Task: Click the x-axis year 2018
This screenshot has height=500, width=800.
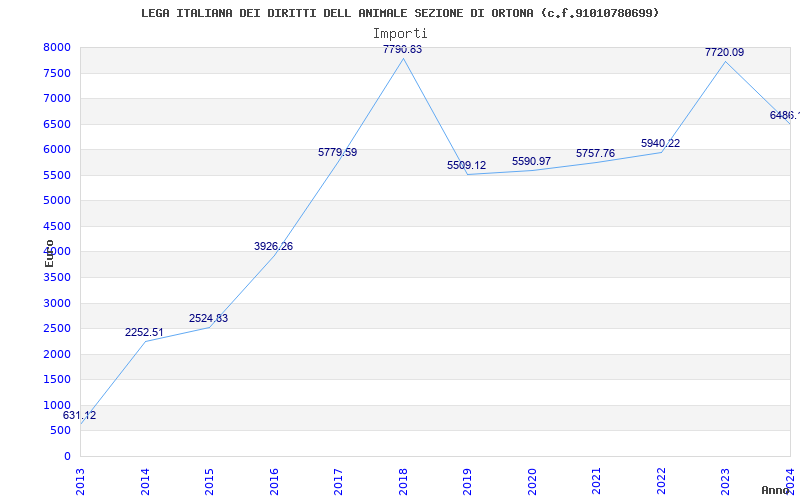Action: [403, 482]
